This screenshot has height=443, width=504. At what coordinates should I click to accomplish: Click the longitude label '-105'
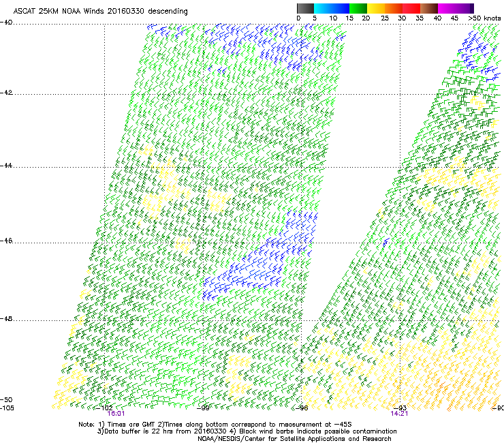pos(7,408)
